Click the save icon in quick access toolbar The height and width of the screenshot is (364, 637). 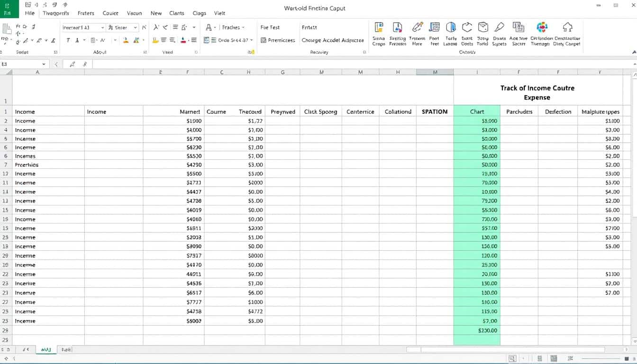point(28,4)
